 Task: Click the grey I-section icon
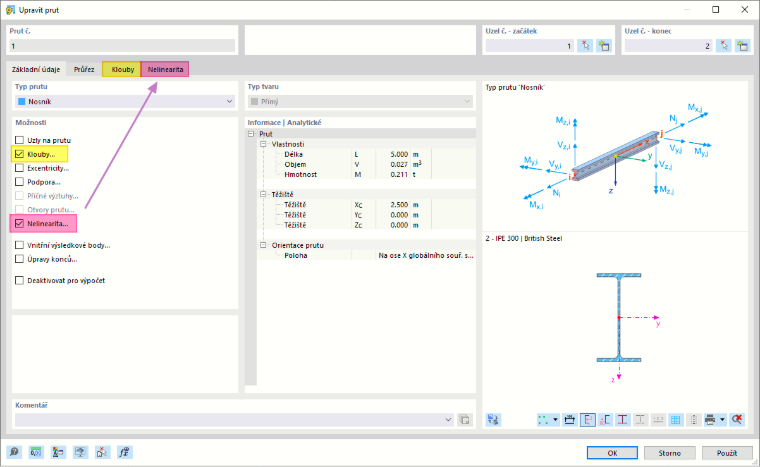point(640,419)
